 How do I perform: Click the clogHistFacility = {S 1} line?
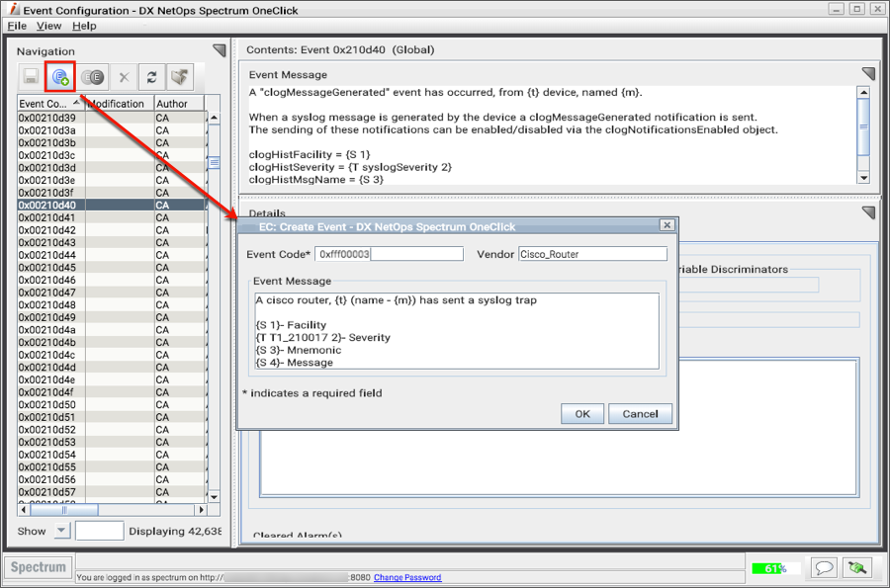(x=310, y=154)
